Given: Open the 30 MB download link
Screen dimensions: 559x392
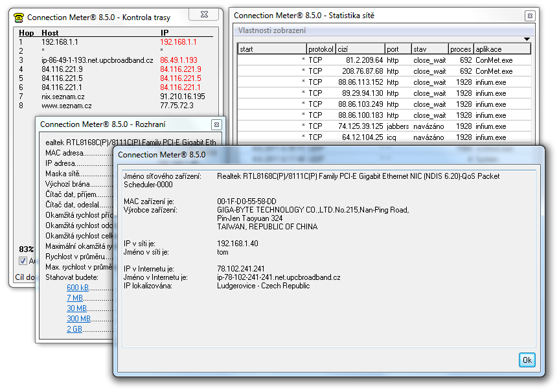Looking at the screenshot, I should click(76, 308).
